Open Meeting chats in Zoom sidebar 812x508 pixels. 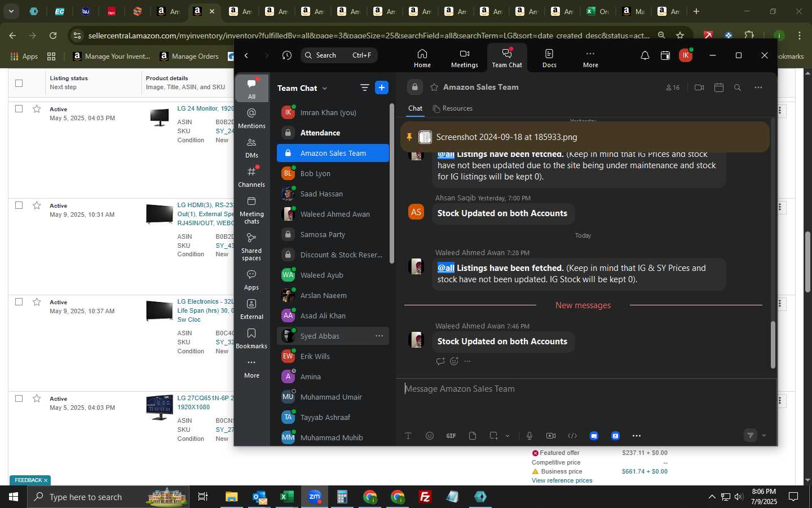point(251,210)
